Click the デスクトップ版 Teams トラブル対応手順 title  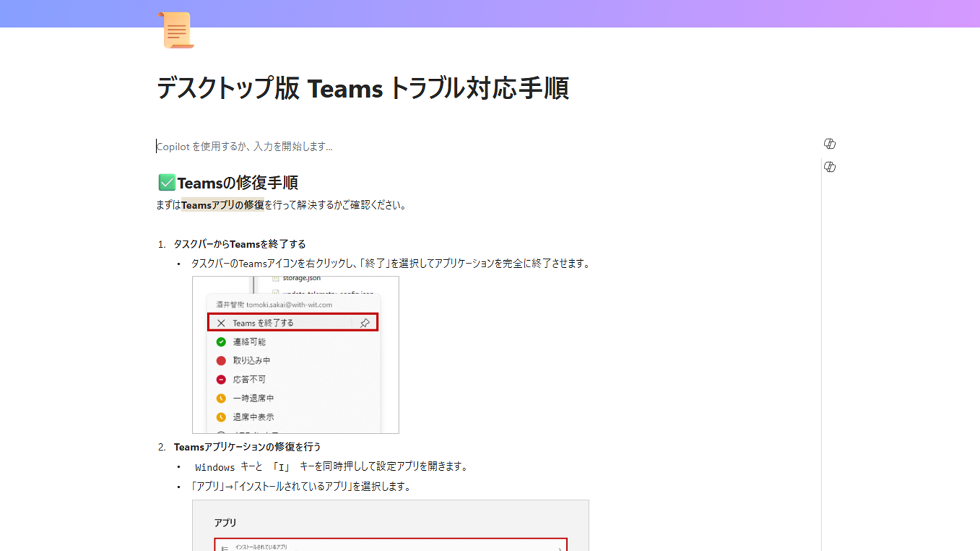tap(362, 88)
